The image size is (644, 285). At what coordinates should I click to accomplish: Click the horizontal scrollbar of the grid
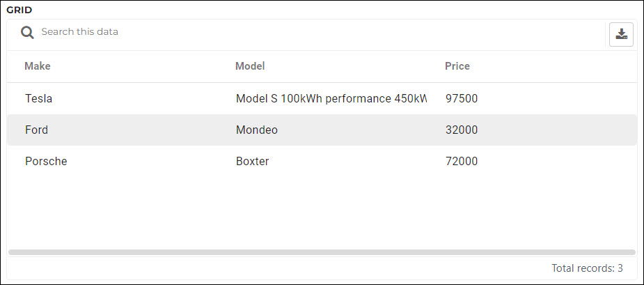click(x=322, y=252)
